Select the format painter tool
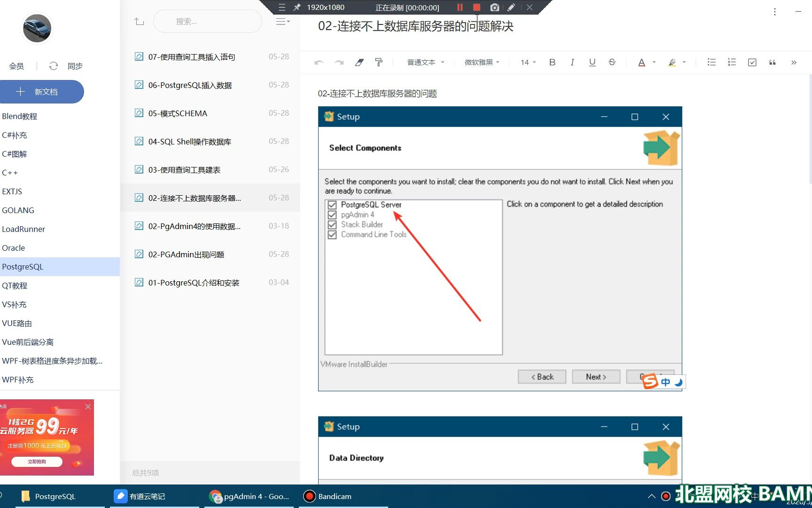Screen dimensions: 812x508 379,62
